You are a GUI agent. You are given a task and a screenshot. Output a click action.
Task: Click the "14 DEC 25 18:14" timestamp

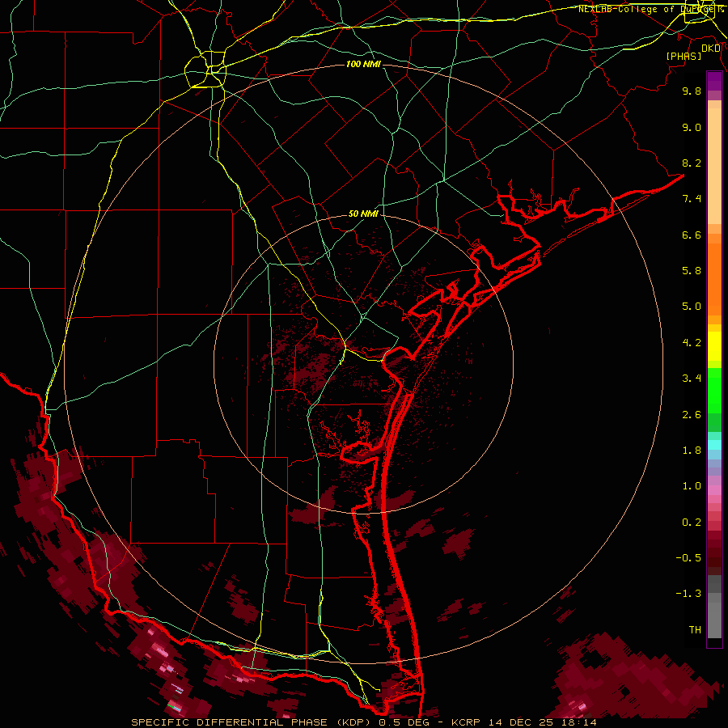tap(542, 722)
